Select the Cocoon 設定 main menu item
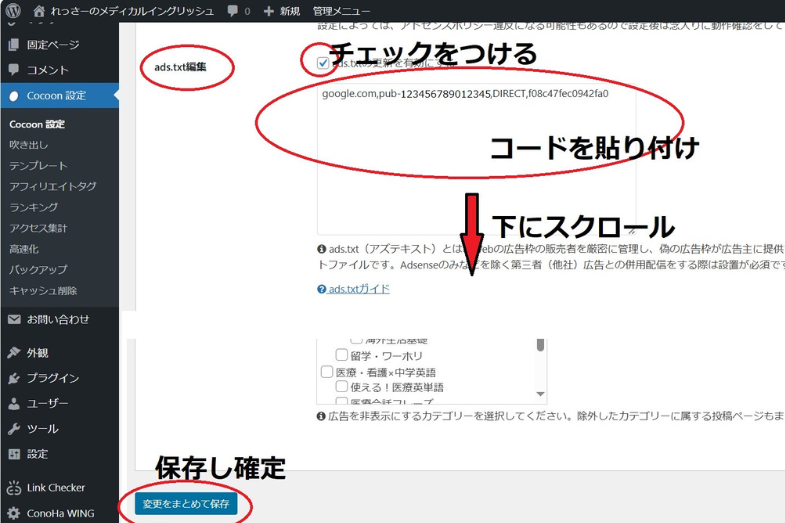 coord(60,96)
